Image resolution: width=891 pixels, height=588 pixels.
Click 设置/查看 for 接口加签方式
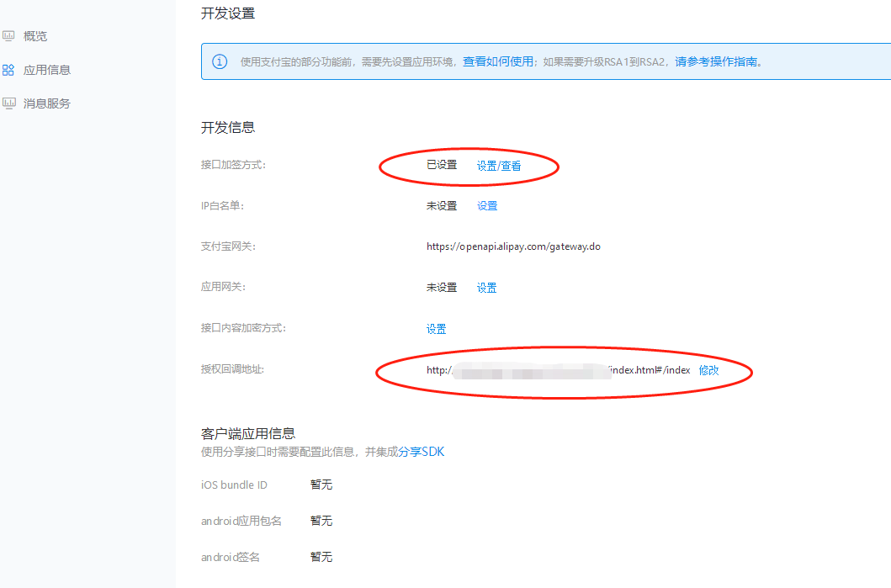point(499,166)
